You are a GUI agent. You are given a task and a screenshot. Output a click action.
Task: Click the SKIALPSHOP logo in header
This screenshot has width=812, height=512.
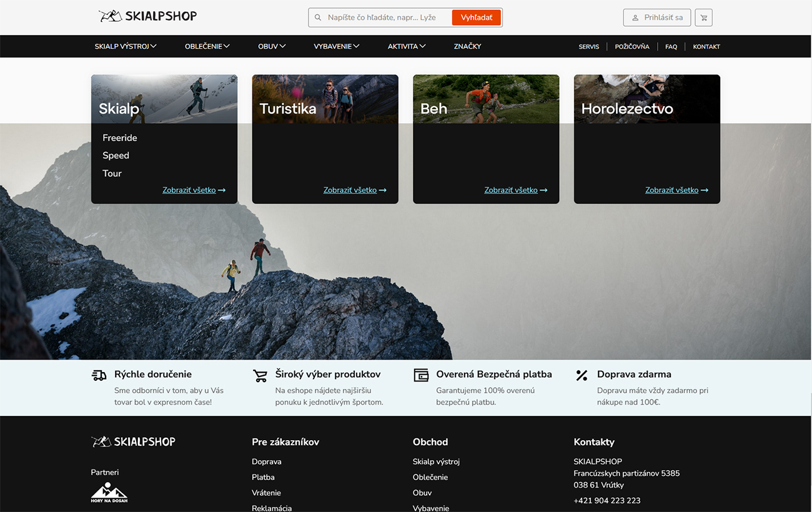(147, 16)
